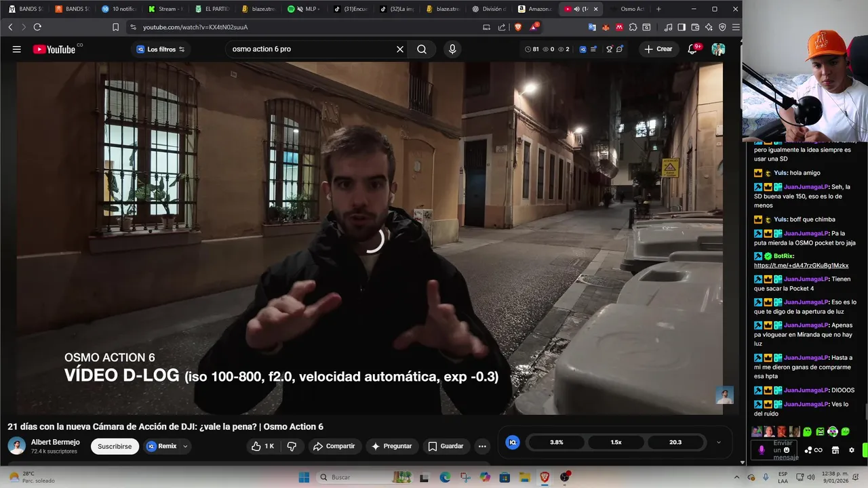
Task: Click the Preguntar button
Action: pos(391,446)
